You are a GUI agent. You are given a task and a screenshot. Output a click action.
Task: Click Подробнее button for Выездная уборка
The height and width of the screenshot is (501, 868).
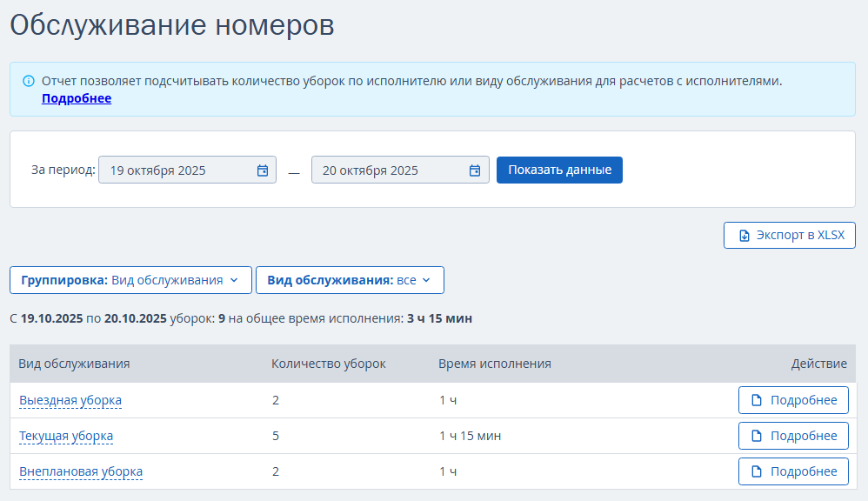click(x=793, y=400)
